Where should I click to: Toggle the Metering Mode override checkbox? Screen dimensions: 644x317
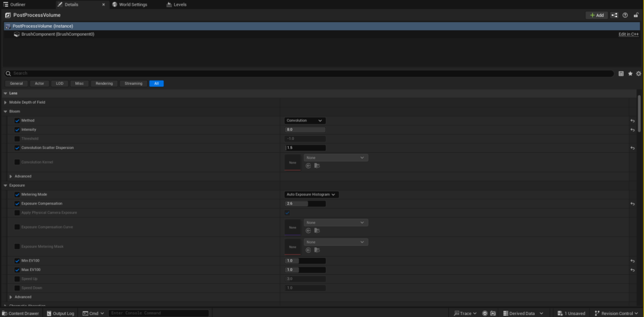(x=17, y=194)
